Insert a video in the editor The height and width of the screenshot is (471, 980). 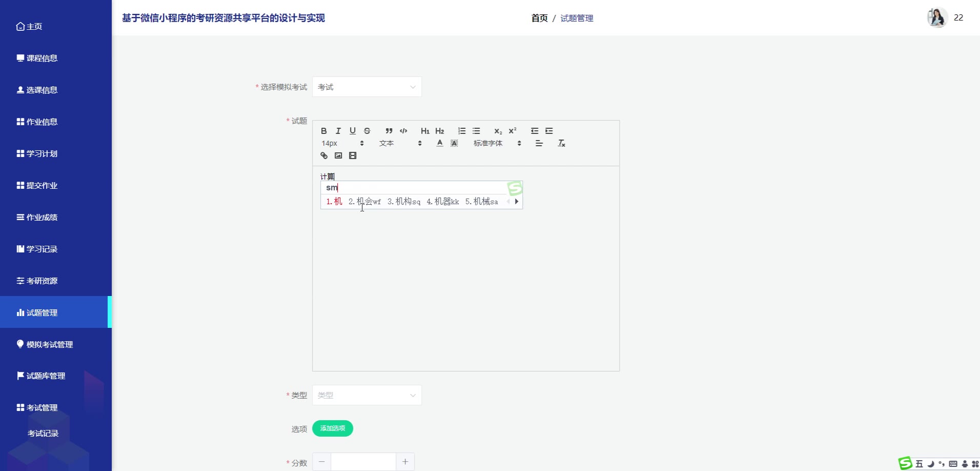pyautogui.click(x=353, y=155)
